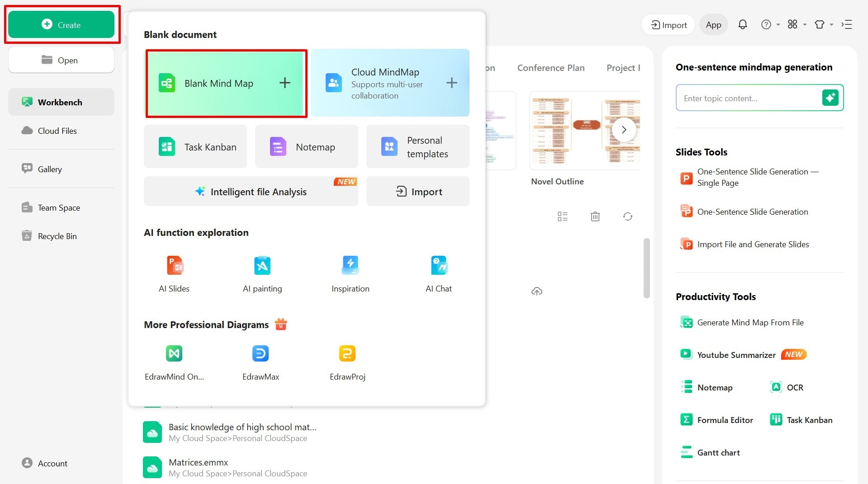Select Workbench in the sidebar
Viewport: 868px width, 484px height.
pos(61,102)
